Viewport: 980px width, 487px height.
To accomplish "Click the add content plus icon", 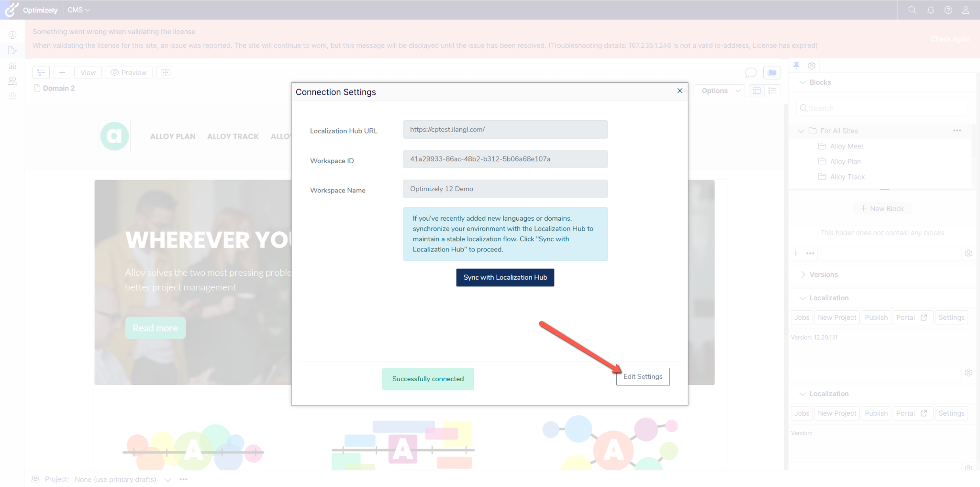I will point(62,73).
